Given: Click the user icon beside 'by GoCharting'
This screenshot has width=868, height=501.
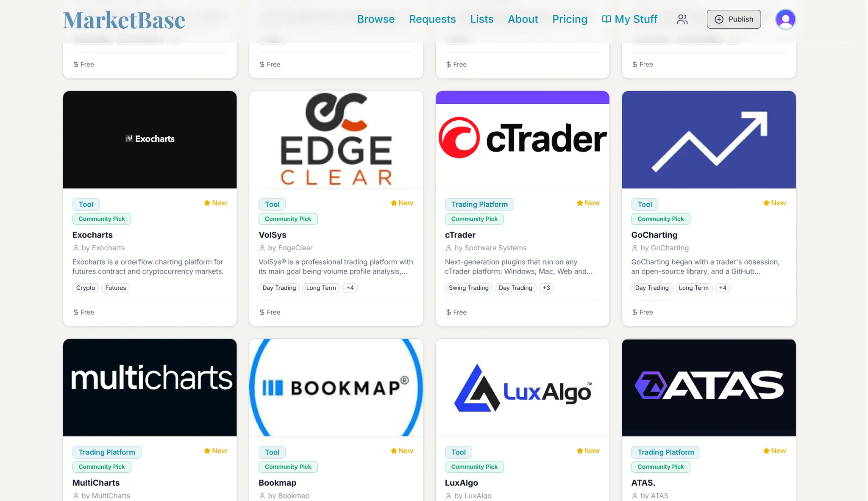Looking at the screenshot, I should (635, 248).
